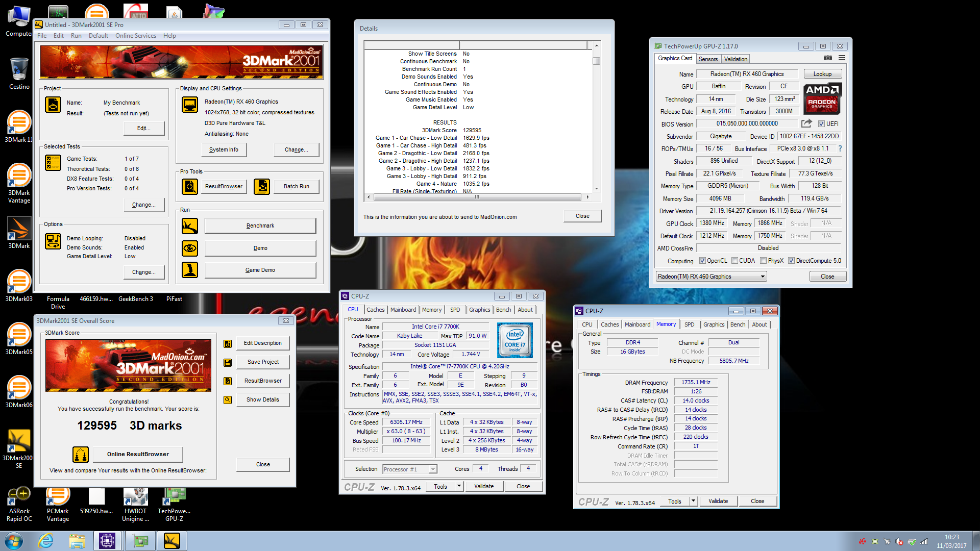The width and height of the screenshot is (980, 551).
Task: Click the Windows Start orb
Action: click(14, 541)
